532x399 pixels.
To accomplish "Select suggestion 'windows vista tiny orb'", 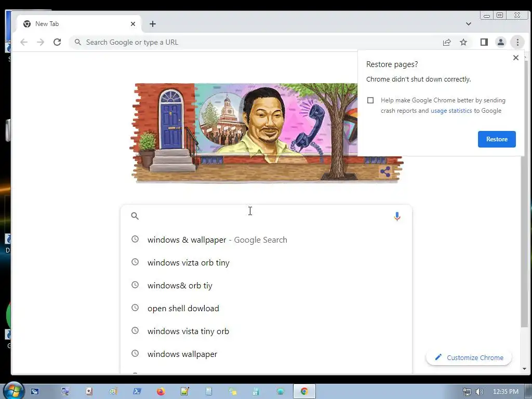I will coord(267,331).
